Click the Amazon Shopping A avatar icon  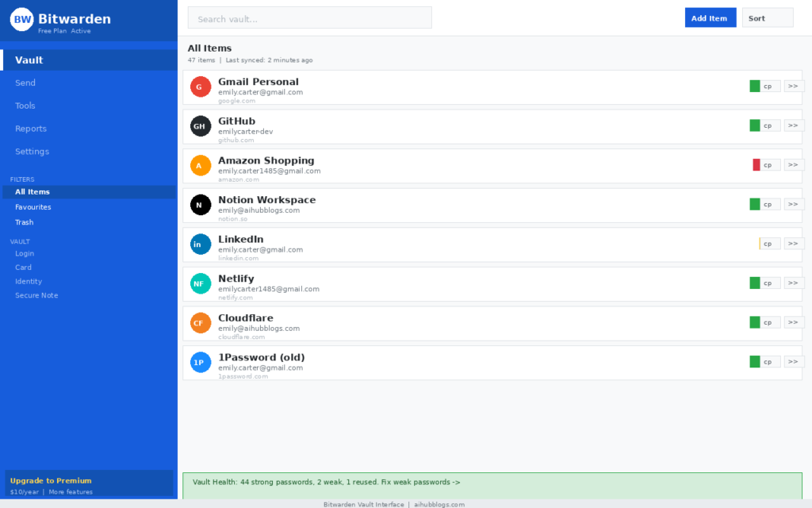201,165
